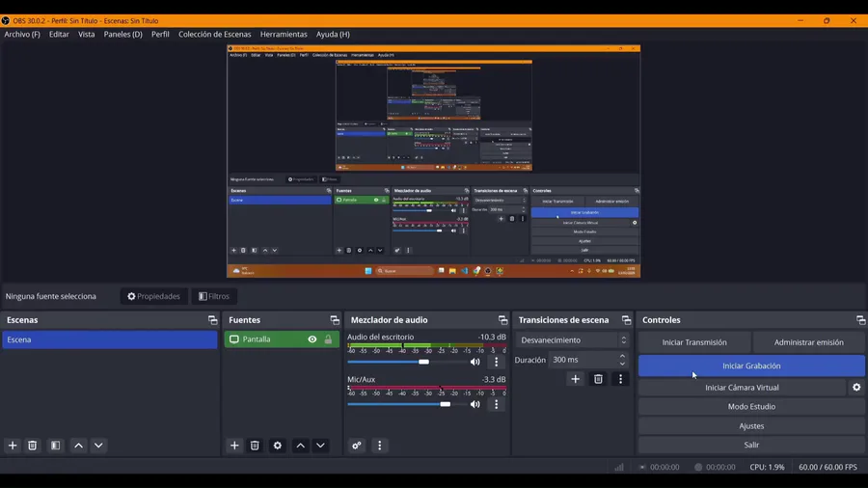Open Audio del escritorio options menu
868x488 pixels.
click(496, 362)
